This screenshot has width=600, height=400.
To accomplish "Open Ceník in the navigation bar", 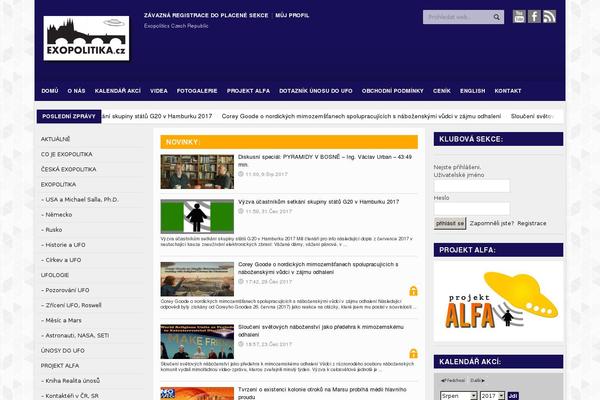I will [442, 91].
